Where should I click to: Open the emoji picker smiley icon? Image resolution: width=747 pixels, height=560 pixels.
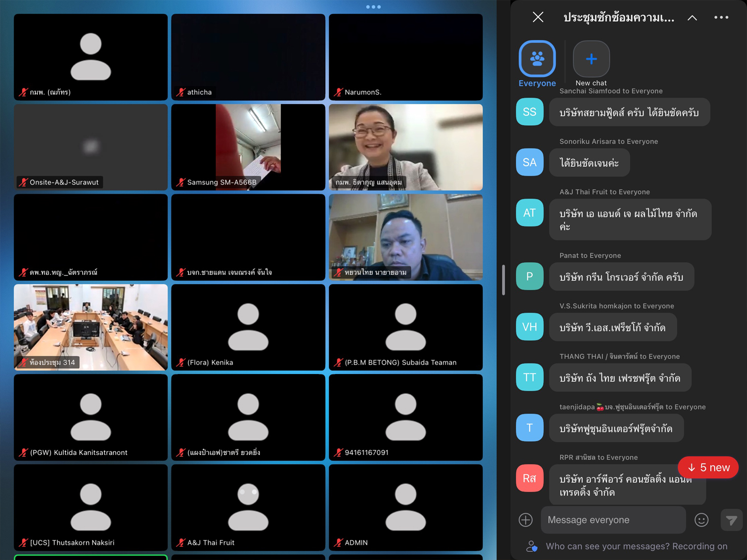pyautogui.click(x=701, y=520)
